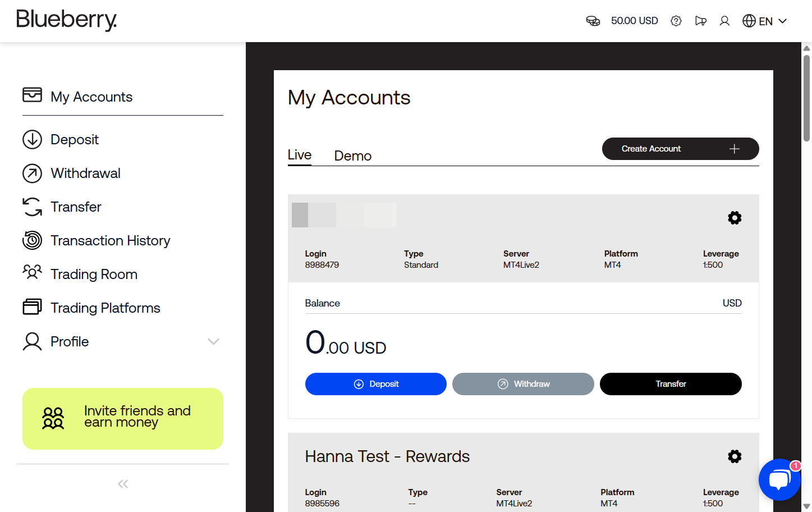Expand the Profile submenu chevron

213,341
